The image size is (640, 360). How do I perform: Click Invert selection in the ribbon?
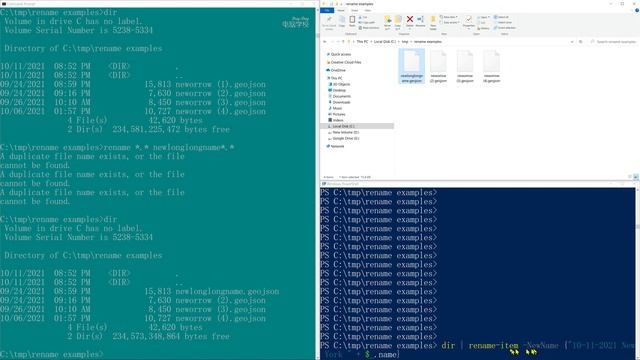click(x=505, y=28)
